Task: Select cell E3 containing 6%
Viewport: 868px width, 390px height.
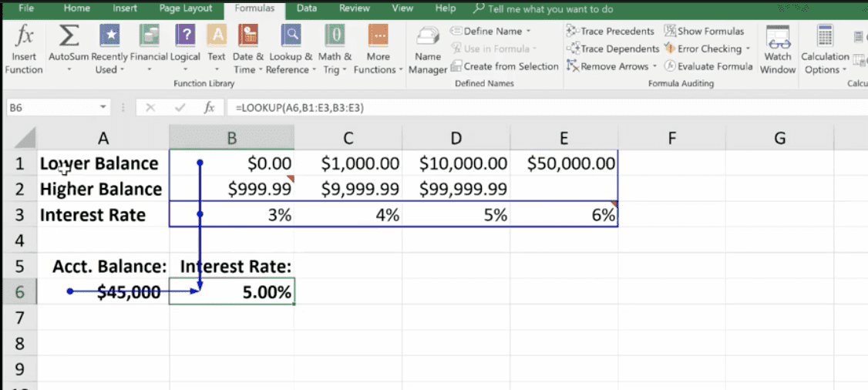Action: [564, 215]
